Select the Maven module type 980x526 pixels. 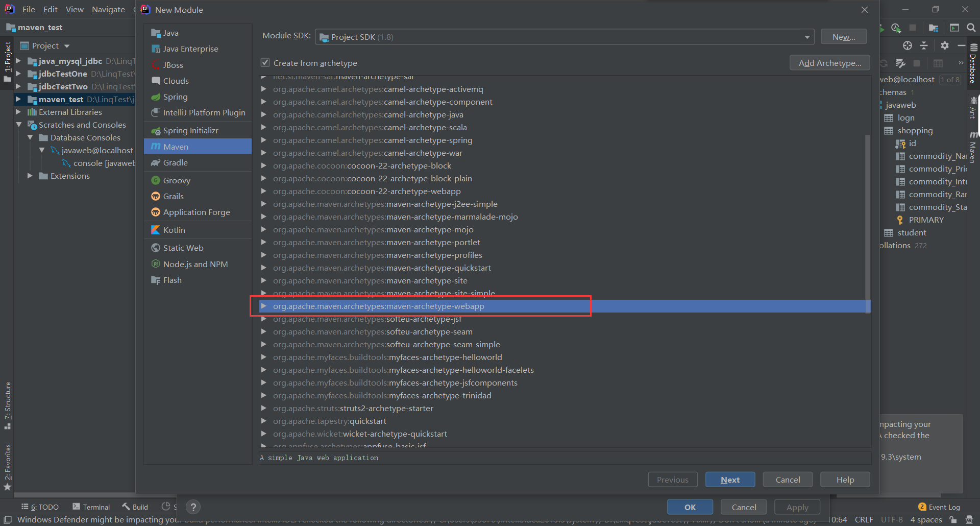click(x=198, y=147)
